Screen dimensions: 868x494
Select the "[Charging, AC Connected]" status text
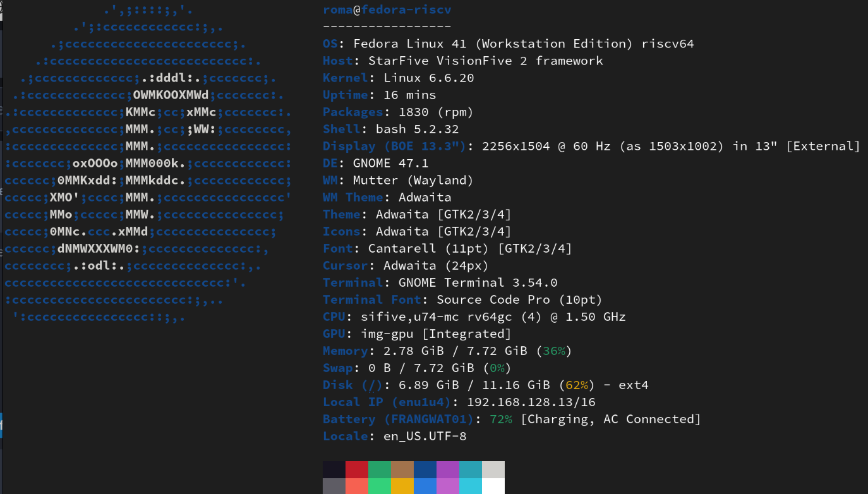[611, 419]
